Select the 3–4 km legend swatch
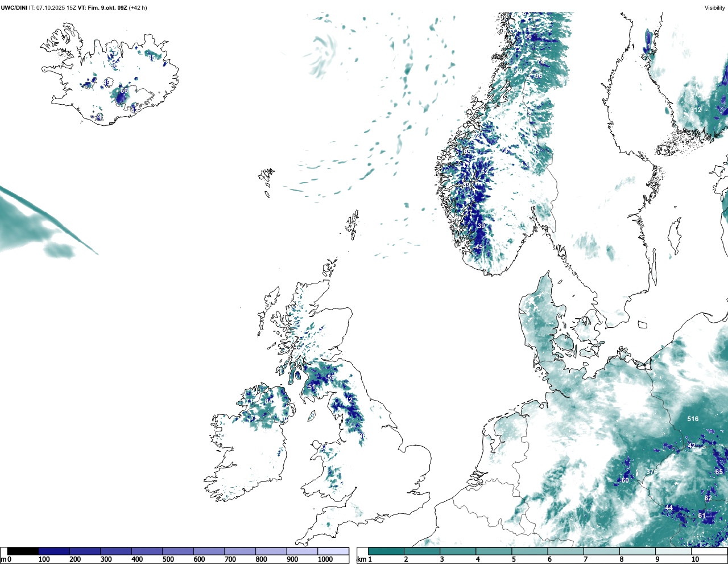This screenshot has height=564, width=728. tap(458, 551)
